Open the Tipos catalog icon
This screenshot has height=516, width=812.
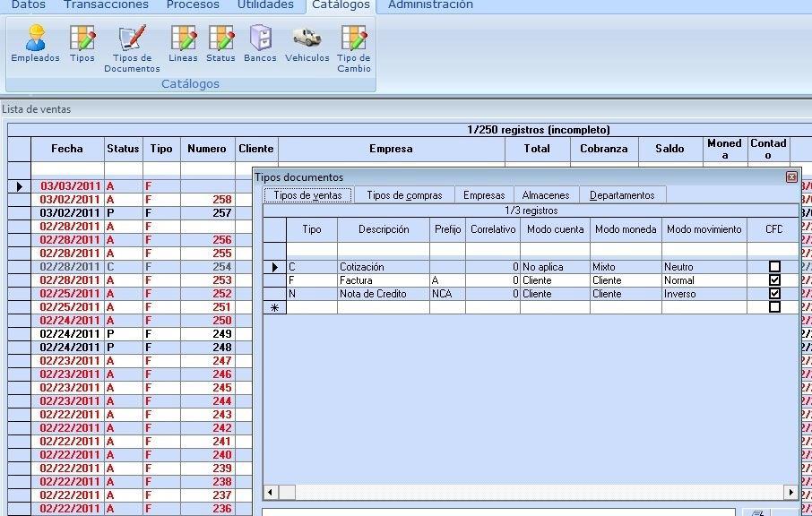[82, 44]
